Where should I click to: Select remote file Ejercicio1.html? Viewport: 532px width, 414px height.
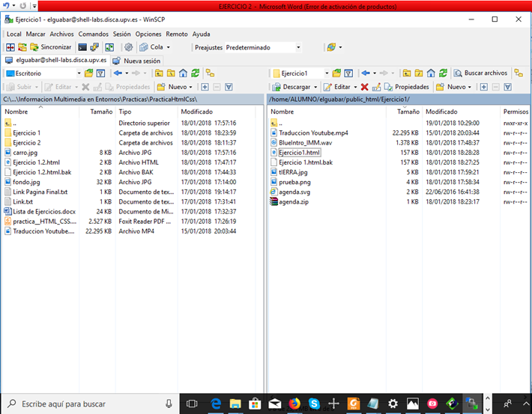point(299,153)
